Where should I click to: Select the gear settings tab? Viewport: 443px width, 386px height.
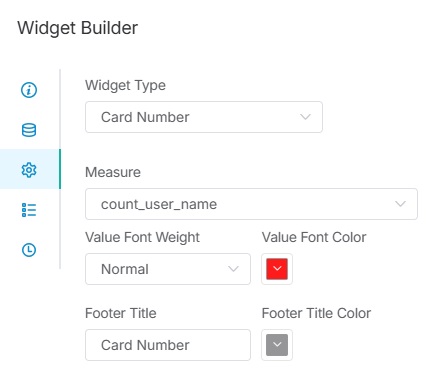coord(29,170)
